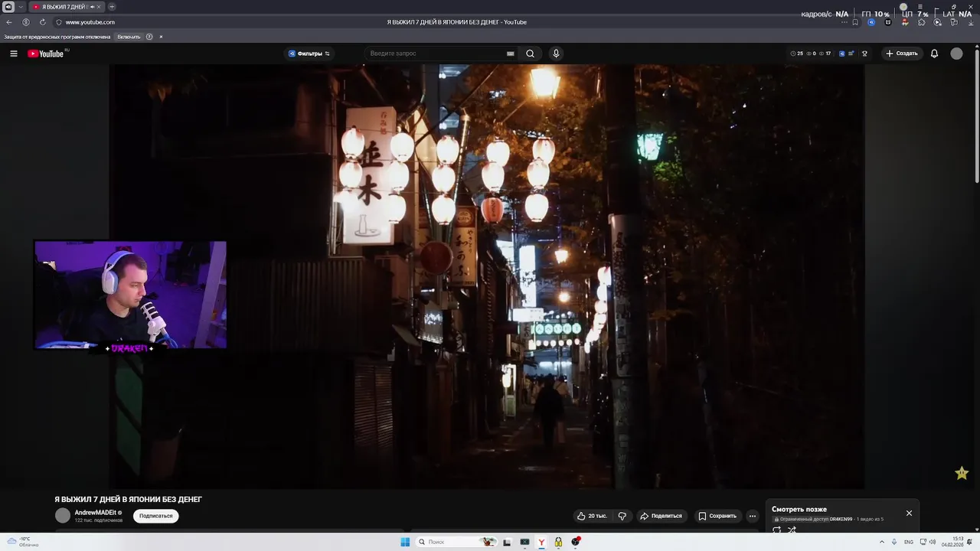Bookmark the page with the bookmark icon
The width and height of the screenshot is (980, 551).
click(x=855, y=22)
